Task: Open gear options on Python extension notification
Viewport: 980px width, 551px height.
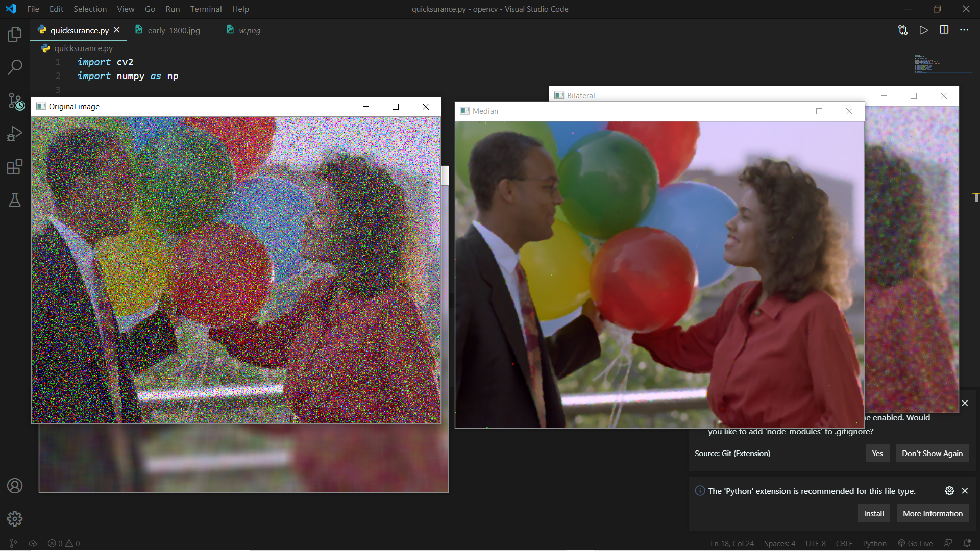Action: [949, 491]
